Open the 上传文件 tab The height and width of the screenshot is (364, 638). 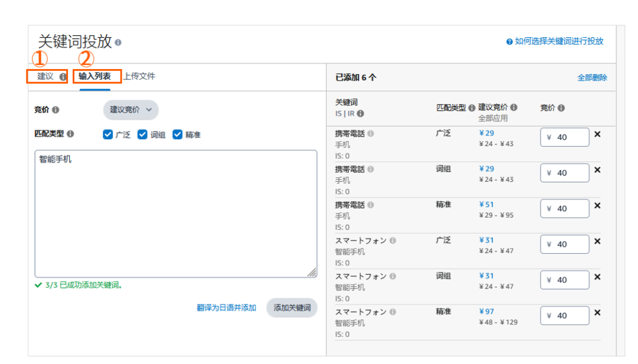point(139,76)
